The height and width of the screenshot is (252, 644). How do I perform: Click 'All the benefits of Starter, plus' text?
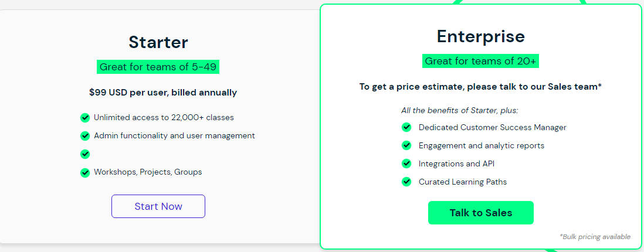pyautogui.click(x=460, y=110)
